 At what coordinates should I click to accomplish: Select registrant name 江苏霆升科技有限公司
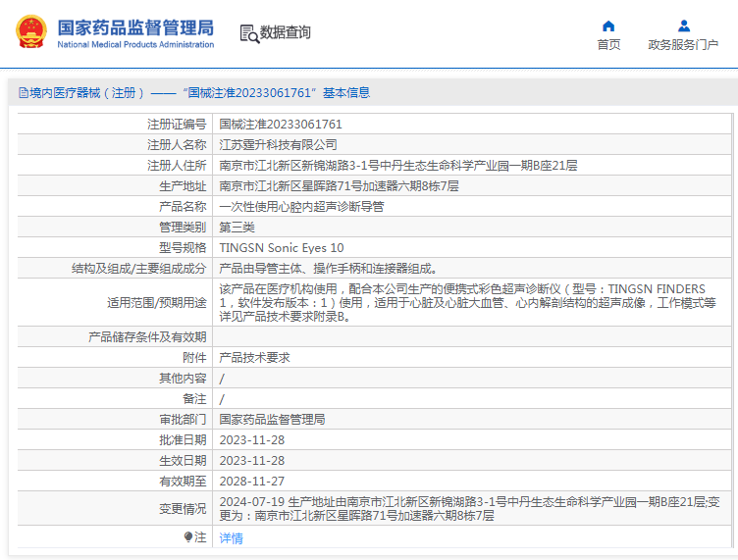[278, 145]
